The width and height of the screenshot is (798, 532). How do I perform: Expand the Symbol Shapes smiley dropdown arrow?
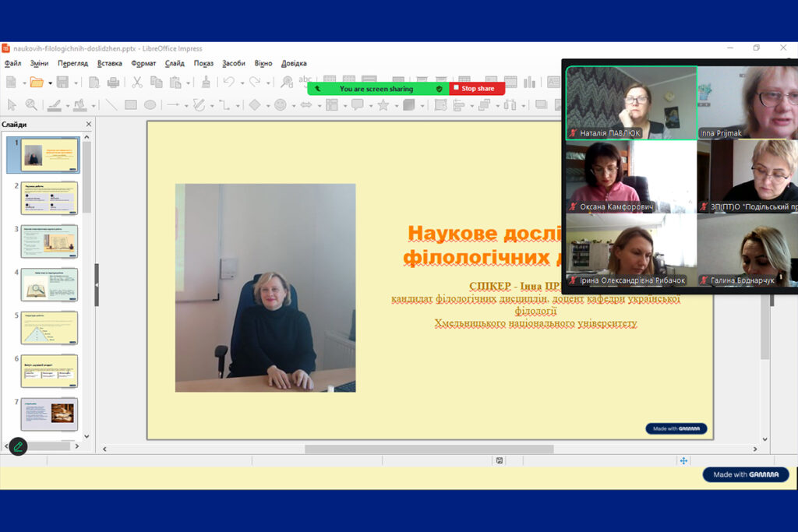pyautogui.click(x=293, y=105)
